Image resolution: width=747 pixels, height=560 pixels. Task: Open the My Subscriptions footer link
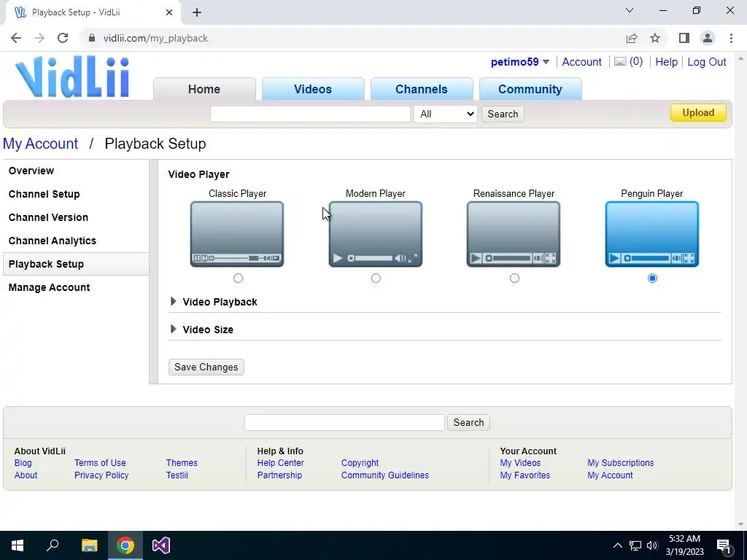tap(620, 463)
